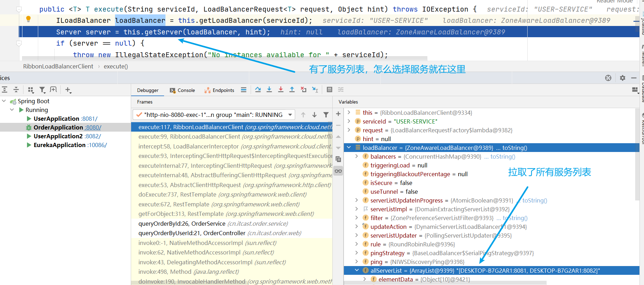Expand the balancers field node
This screenshot has height=285, width=644.
pos(357,157)
